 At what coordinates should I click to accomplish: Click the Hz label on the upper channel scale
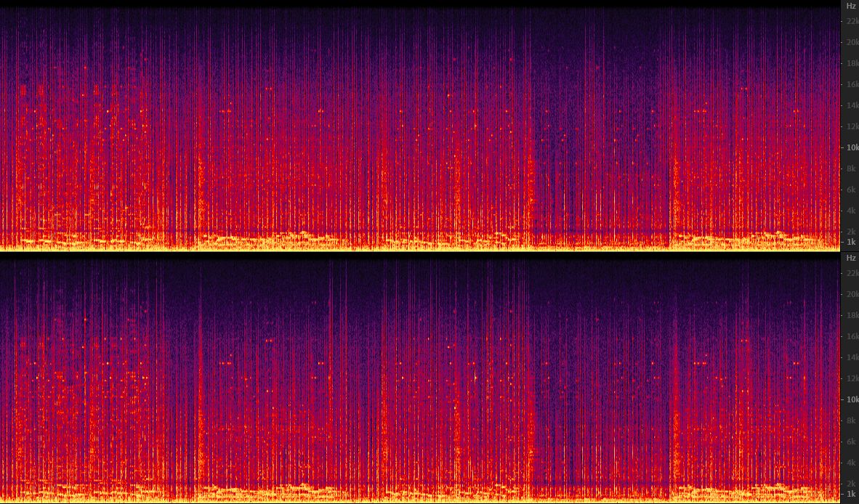pyautogui.click(x=851, y=6)
